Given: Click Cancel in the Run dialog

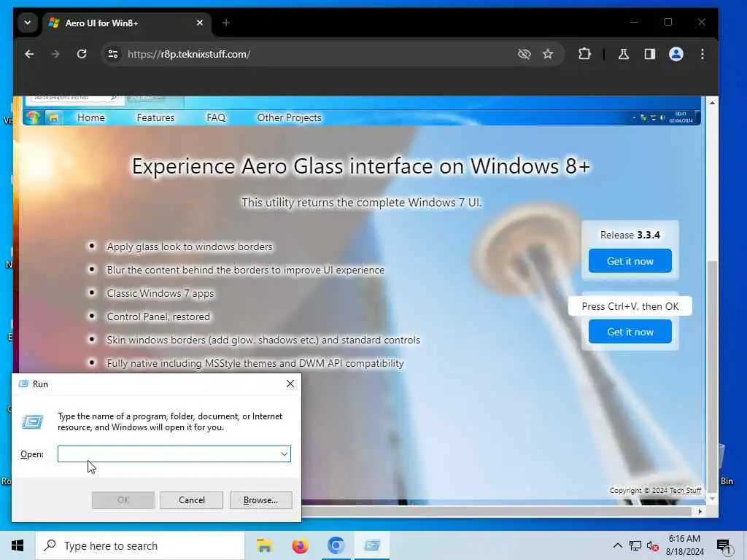Looking at the screenshot, I should coord(192,500).
